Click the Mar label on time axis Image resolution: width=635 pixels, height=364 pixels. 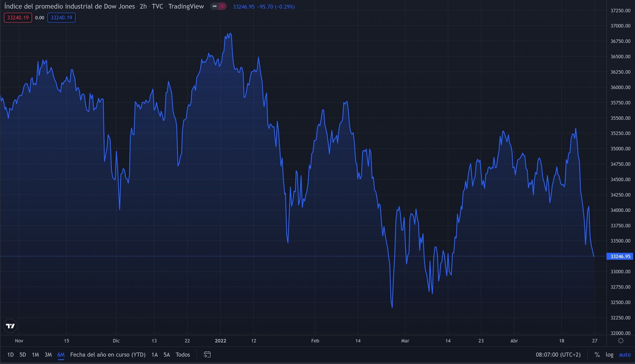click(405, 341)
